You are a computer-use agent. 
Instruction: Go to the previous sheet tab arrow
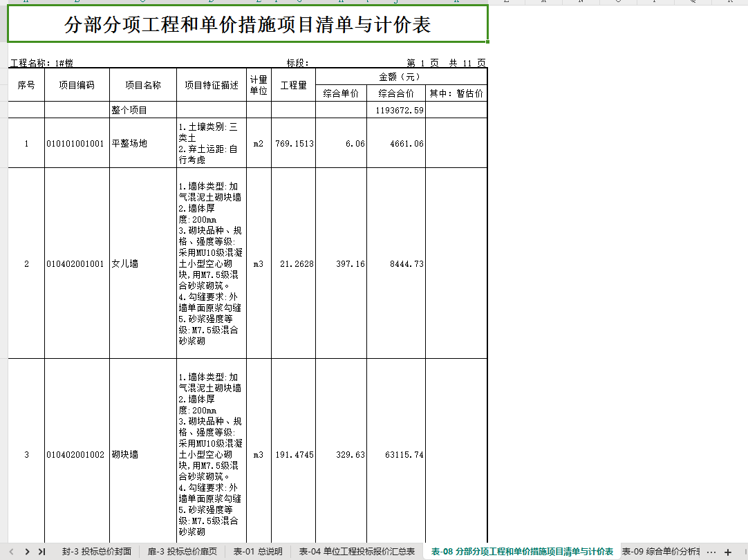click(12, 552)
